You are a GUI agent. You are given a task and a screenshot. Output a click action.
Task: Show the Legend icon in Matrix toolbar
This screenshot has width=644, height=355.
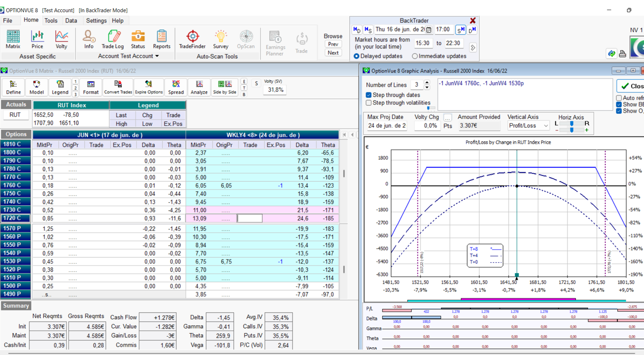point(60,88)
